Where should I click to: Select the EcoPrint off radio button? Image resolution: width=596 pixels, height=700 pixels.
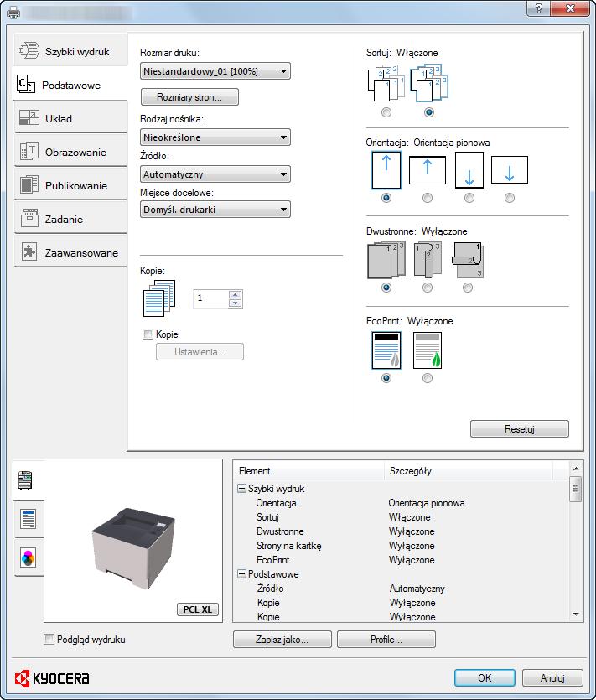click(x=386, y=378)
